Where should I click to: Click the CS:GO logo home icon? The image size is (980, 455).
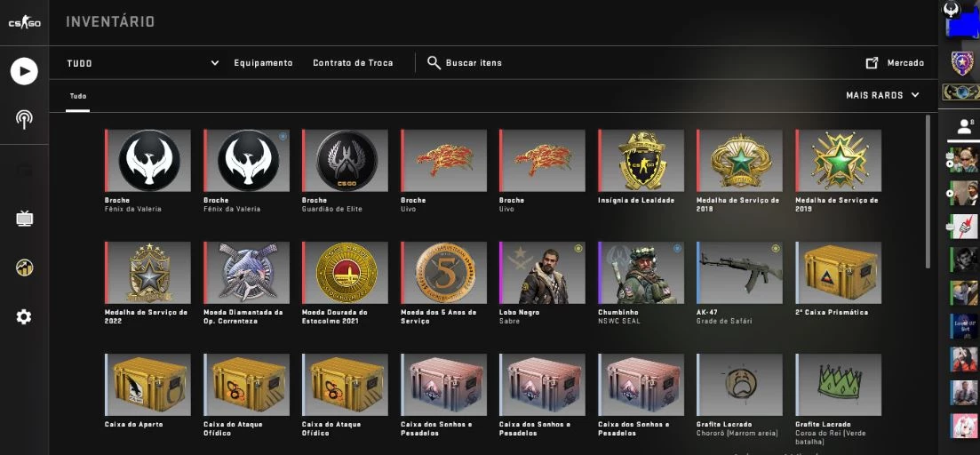[24, 22]
